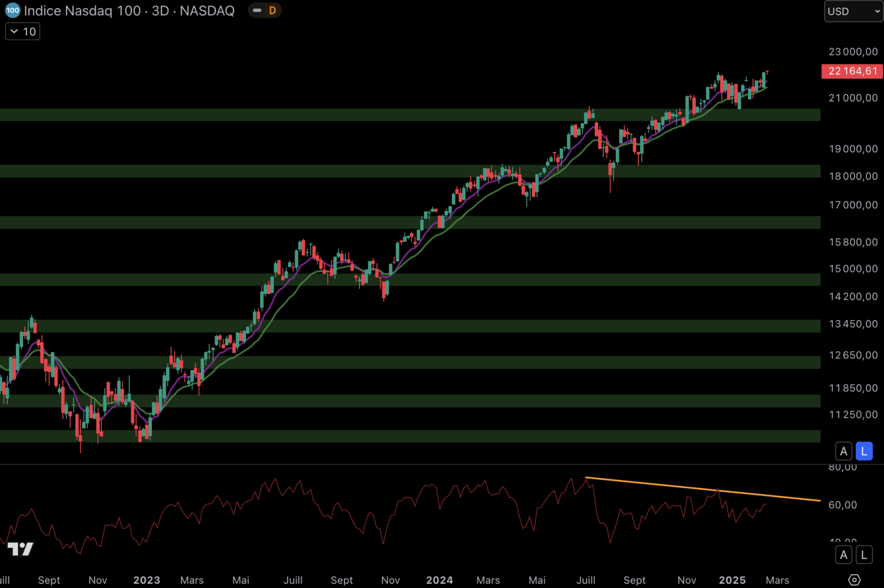
Task: Click the Nasdaq 100 symbol logo icon
Action: pyautogui.click(x=13, y=10)
